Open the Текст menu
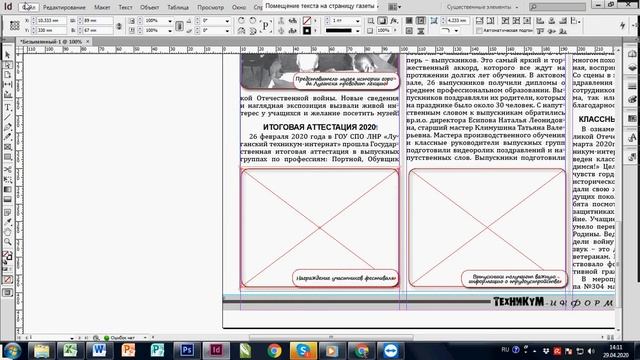This screenshot has height=360, width=640. pyautogui.click(x=125, y=7)
